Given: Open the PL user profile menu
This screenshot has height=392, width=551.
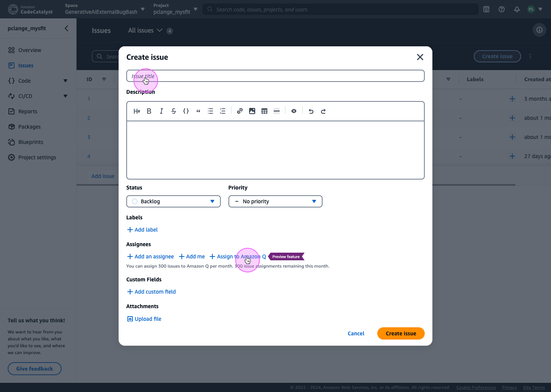Looking at the screenshot, I should pyautogui.click(x=535, y=9).
